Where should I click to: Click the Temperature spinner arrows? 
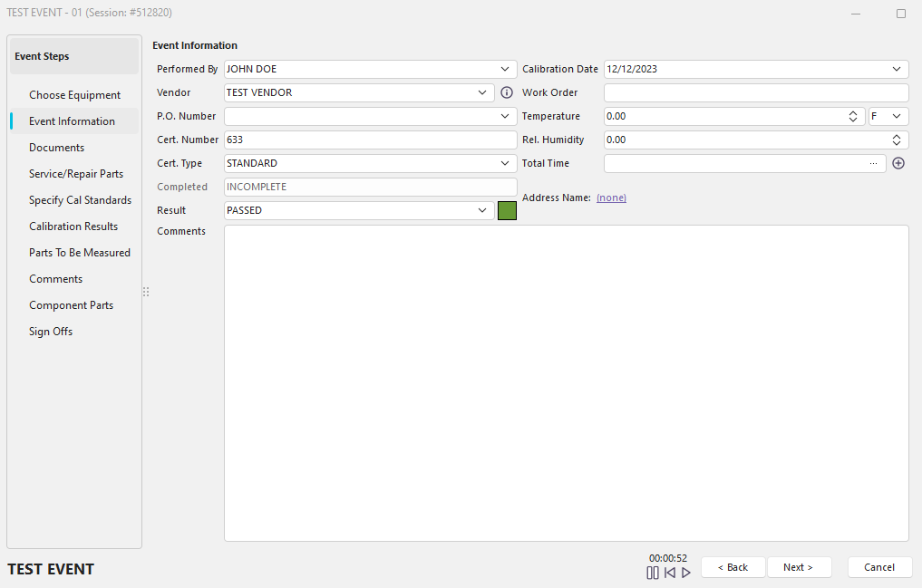(853, 116)
